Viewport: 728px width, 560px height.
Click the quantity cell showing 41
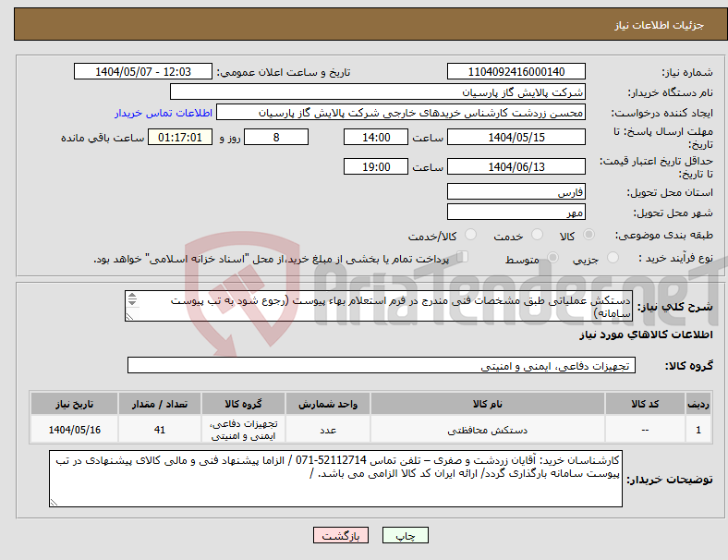[x=160, y=430]
